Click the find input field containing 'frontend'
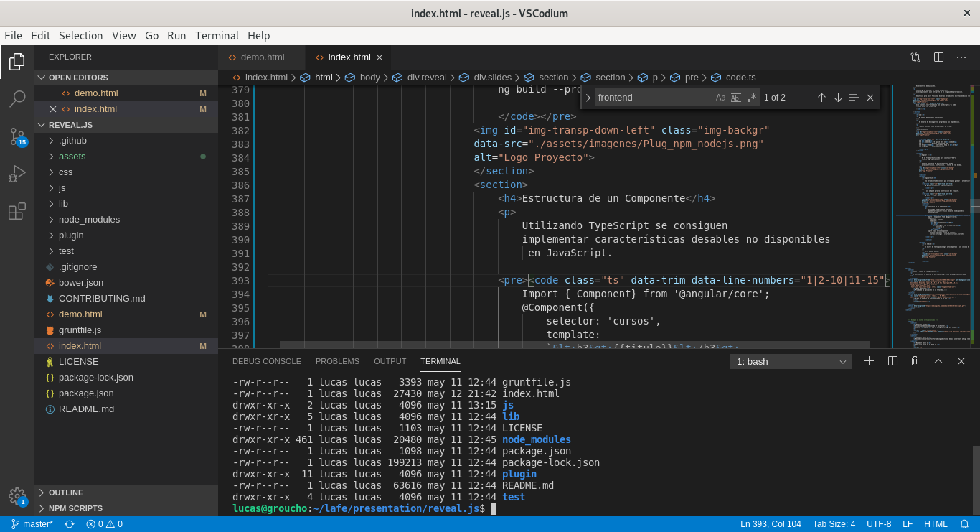 tap(653, 98)
